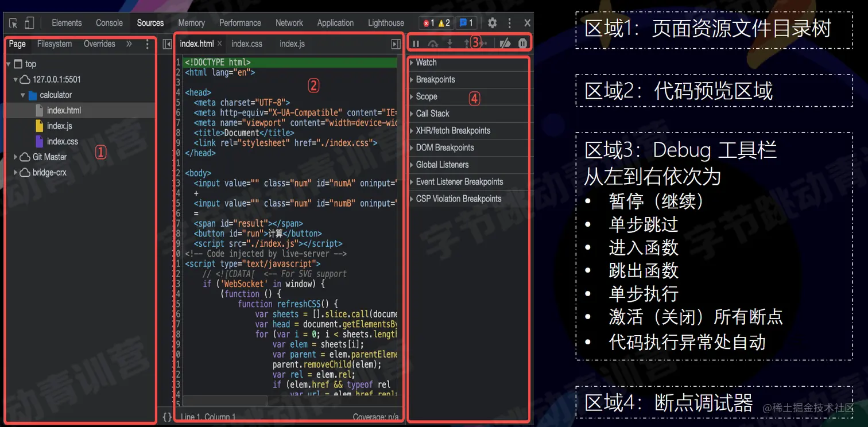Open the blue issues message badge
This screenshot has width=868, height=427.
point(466,23)
